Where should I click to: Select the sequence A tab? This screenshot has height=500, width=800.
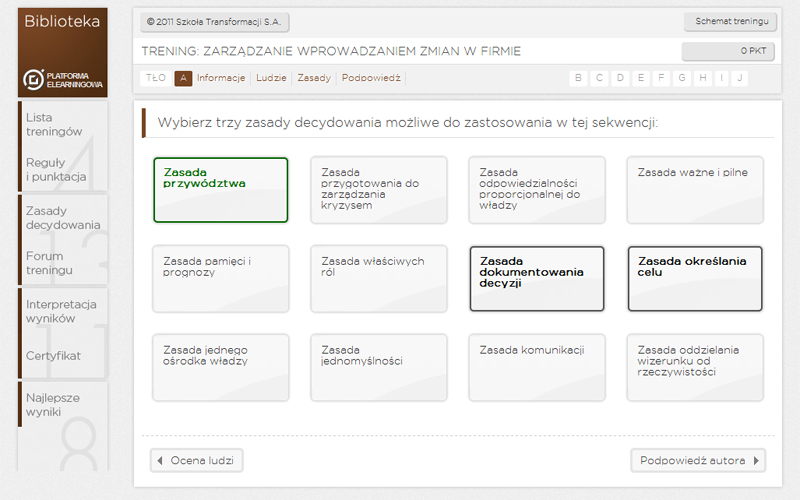coord(183,78)
